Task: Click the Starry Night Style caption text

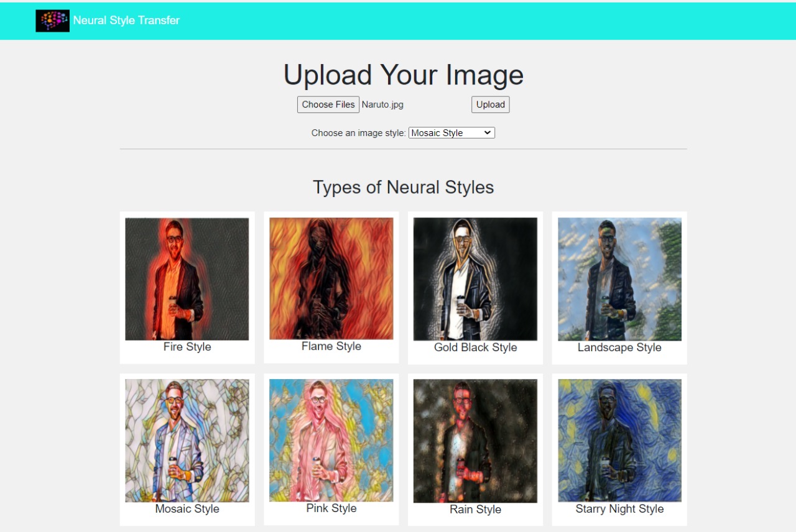Action: 619,508
